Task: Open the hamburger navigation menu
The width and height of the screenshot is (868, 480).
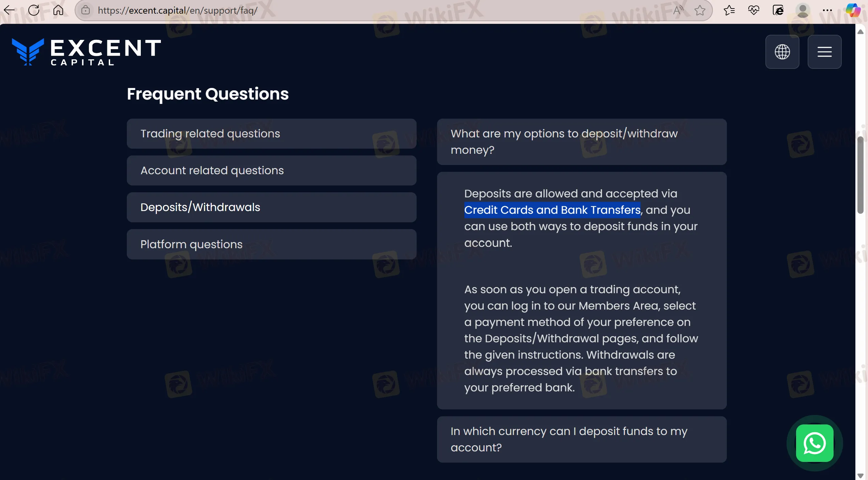Action: point(824,52)
